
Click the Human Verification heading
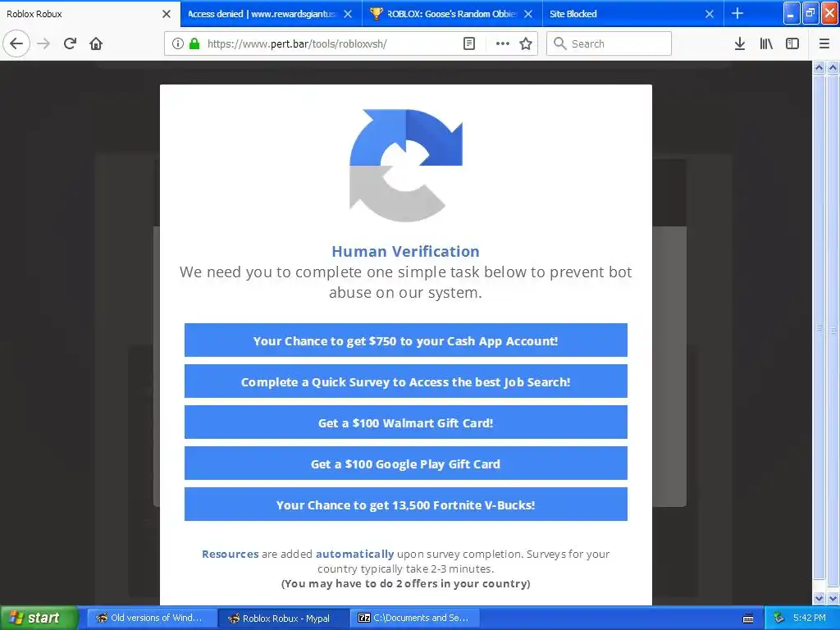click(405, 251)
